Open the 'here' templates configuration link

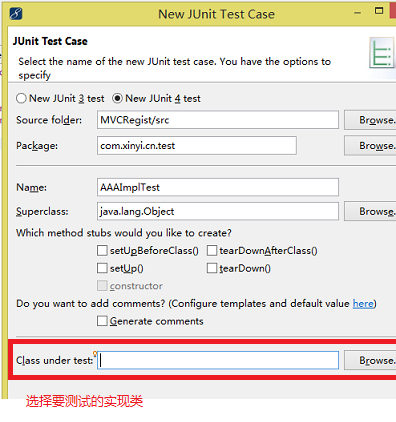[x=363, y=304]
